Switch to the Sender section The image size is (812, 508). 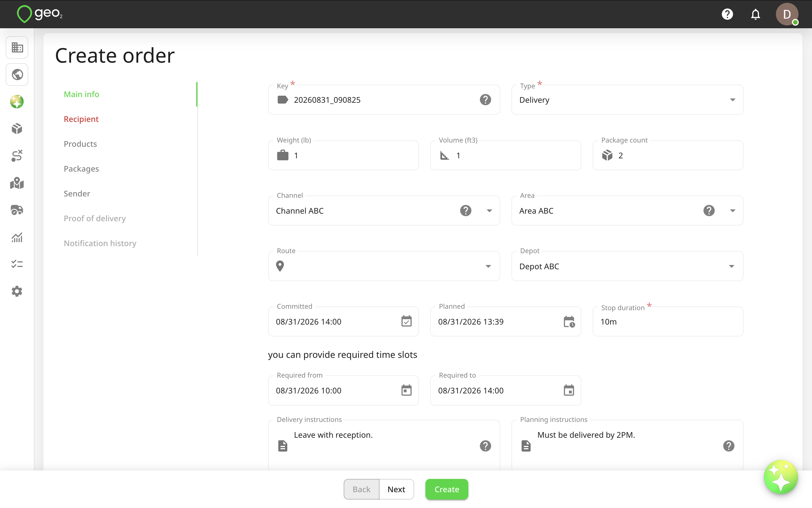pyautogui.click(x=77, y=194)
